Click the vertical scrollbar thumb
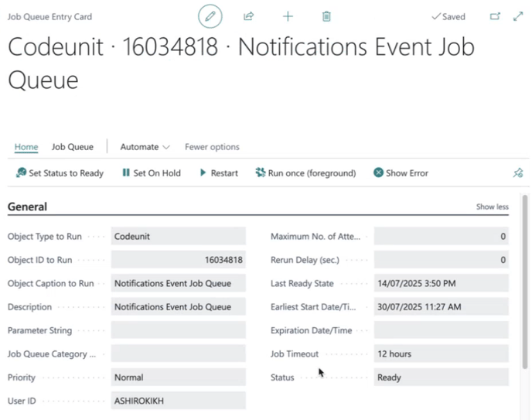This screenshot has width=532, height=420. [525, 282]
